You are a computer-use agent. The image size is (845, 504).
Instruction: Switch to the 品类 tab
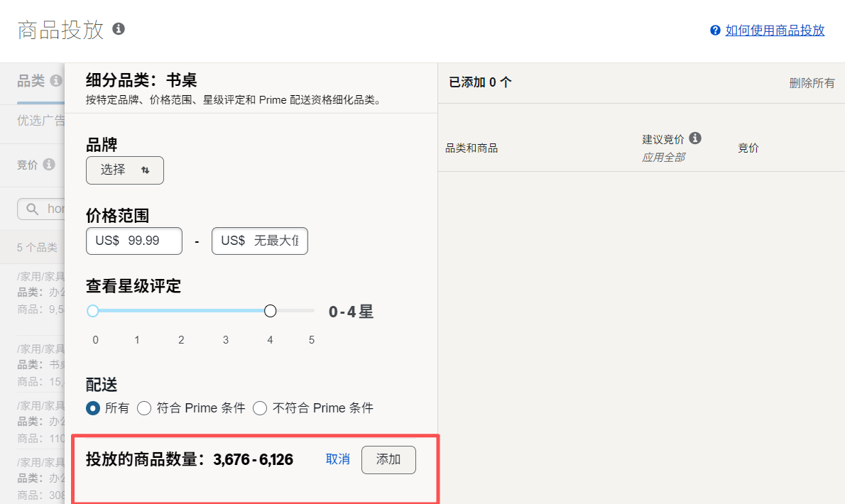coord(31,82)
